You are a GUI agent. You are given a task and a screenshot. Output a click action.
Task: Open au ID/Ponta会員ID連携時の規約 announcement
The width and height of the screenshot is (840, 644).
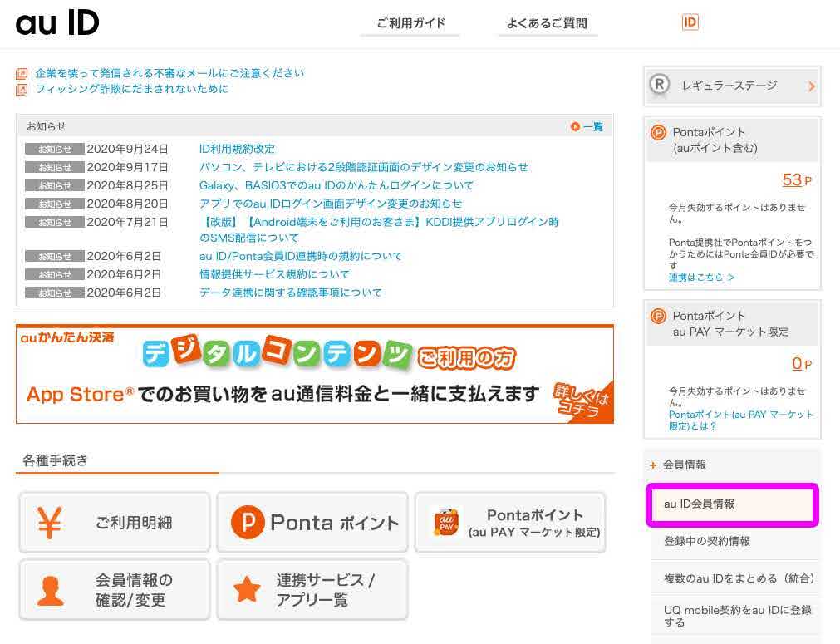(301, 256)
